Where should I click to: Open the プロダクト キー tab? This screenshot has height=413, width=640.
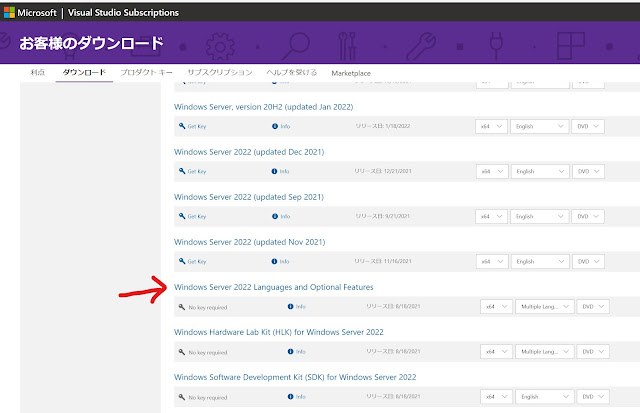pyautogui.click(x=147, y=72)
